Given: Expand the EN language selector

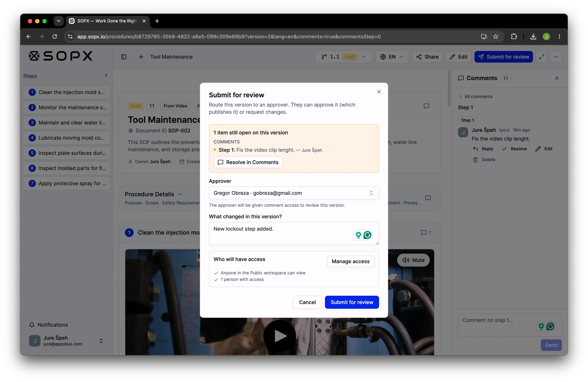Looking at the screenshot, I should coord(392,57).
